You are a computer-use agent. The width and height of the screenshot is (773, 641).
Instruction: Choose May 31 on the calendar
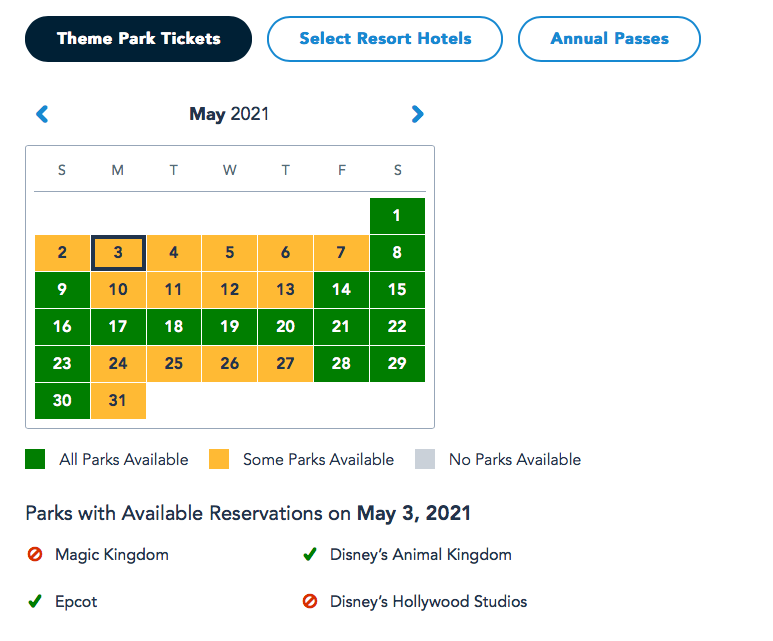point(118,401)
